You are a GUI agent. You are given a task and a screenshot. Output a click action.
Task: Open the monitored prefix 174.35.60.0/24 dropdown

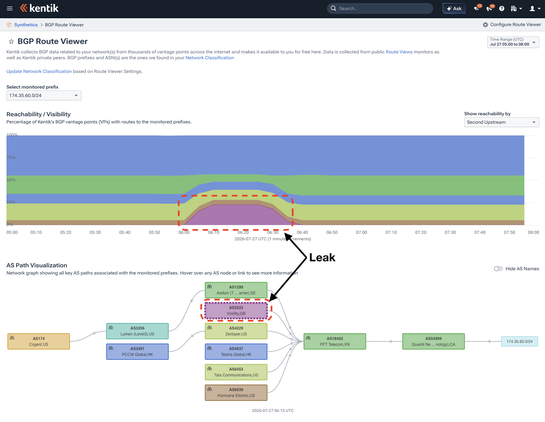tap(44, 95)
